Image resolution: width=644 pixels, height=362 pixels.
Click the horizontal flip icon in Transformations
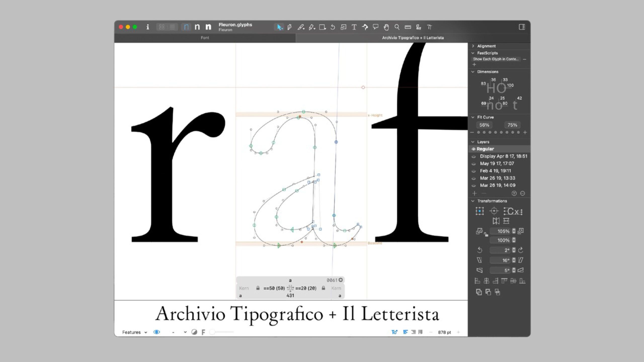pos(496,221)
